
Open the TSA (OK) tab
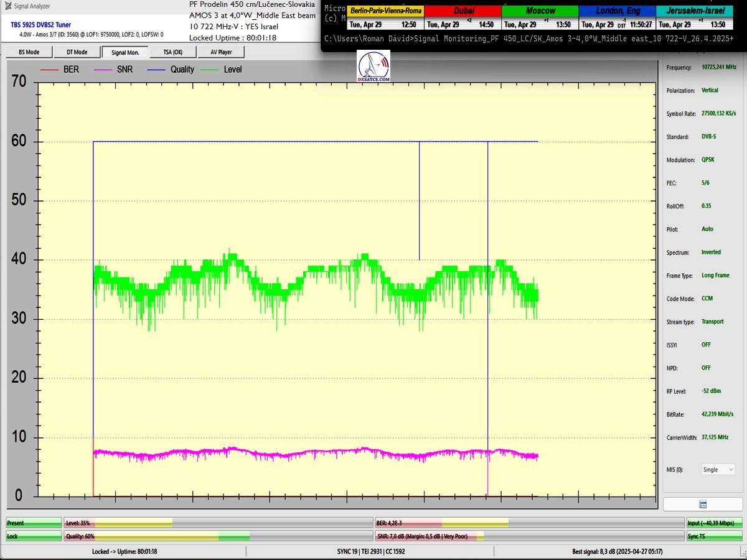[173, 52]
